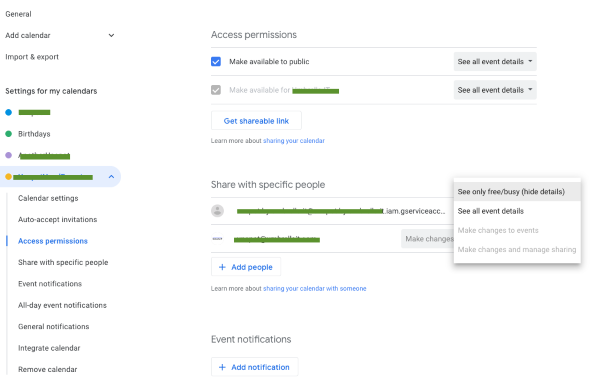Open public See all event details dropdown
600x379 pixels.
coord(495,62)
